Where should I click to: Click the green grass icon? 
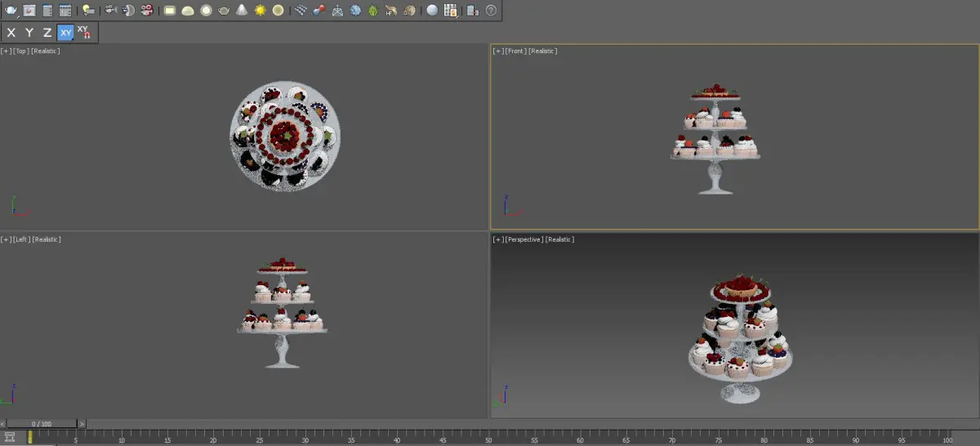point(373,11)
